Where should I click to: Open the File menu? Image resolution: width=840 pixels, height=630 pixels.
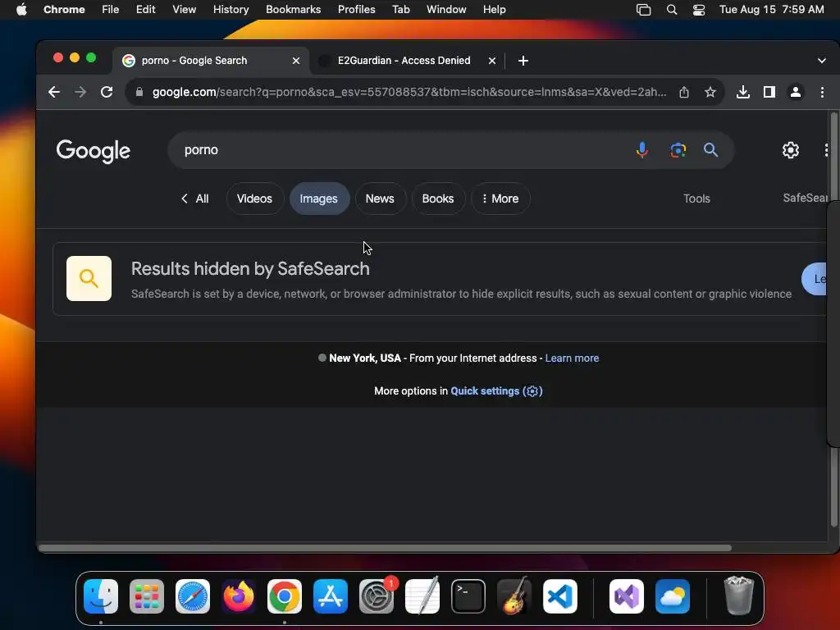coord(111,10)
